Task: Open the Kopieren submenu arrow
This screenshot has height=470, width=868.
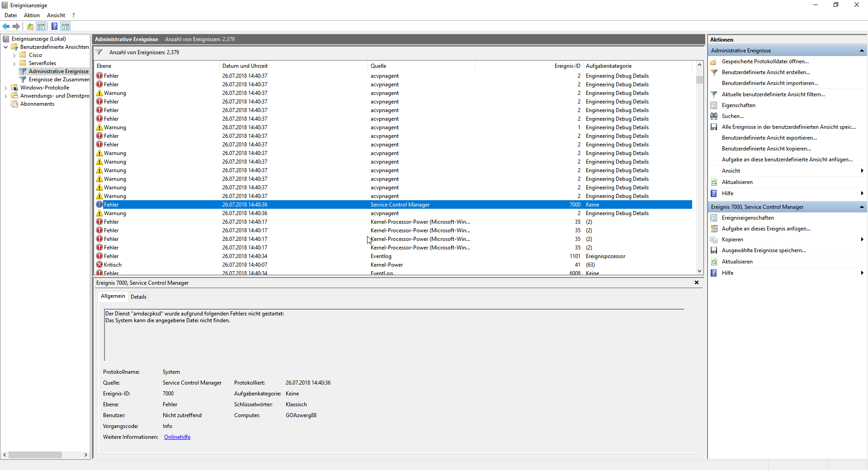Action: 862,240
